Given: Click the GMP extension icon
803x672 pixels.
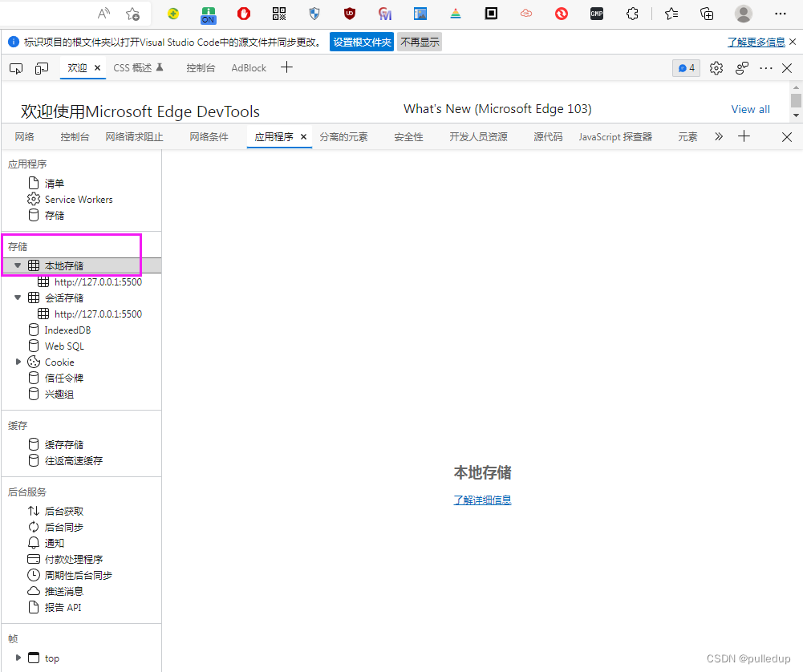Looking at the screenshot, I should click(x=597, y=14).
